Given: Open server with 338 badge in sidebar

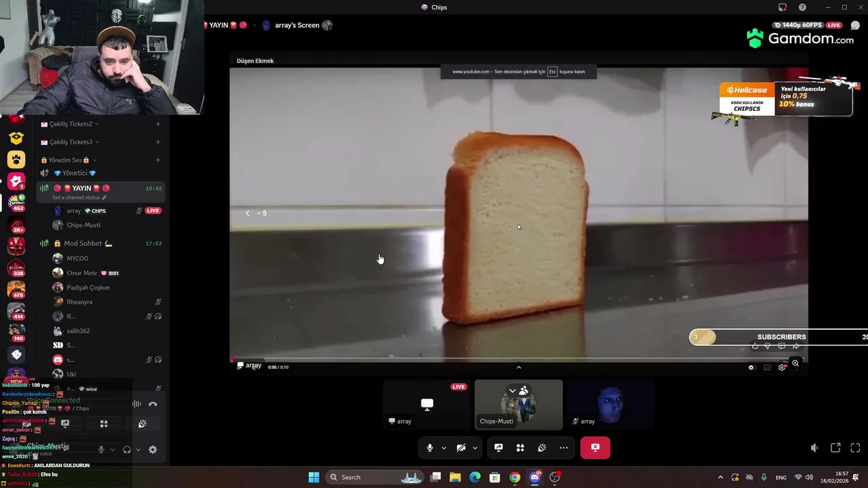Looking at the screenshot, I should 16,268.
